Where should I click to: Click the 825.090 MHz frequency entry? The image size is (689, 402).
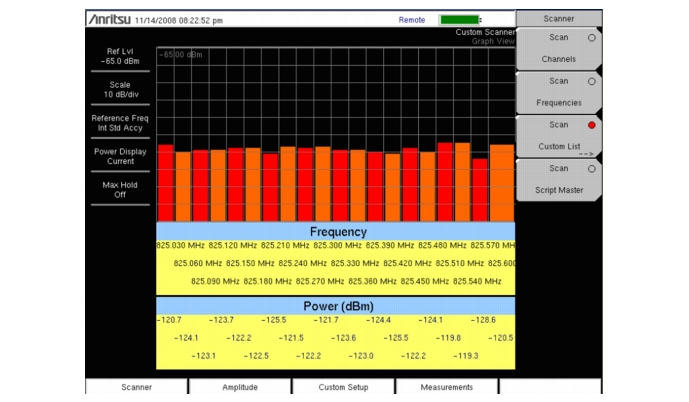point(215,281)
